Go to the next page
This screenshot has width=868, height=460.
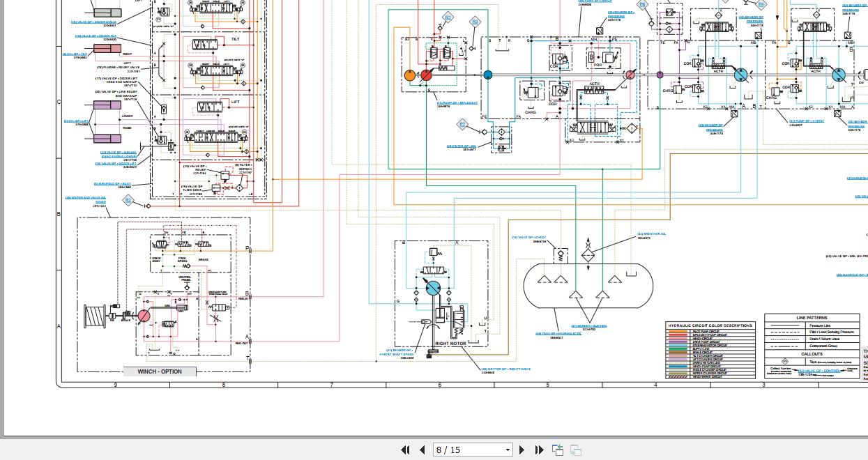(522, 450)
